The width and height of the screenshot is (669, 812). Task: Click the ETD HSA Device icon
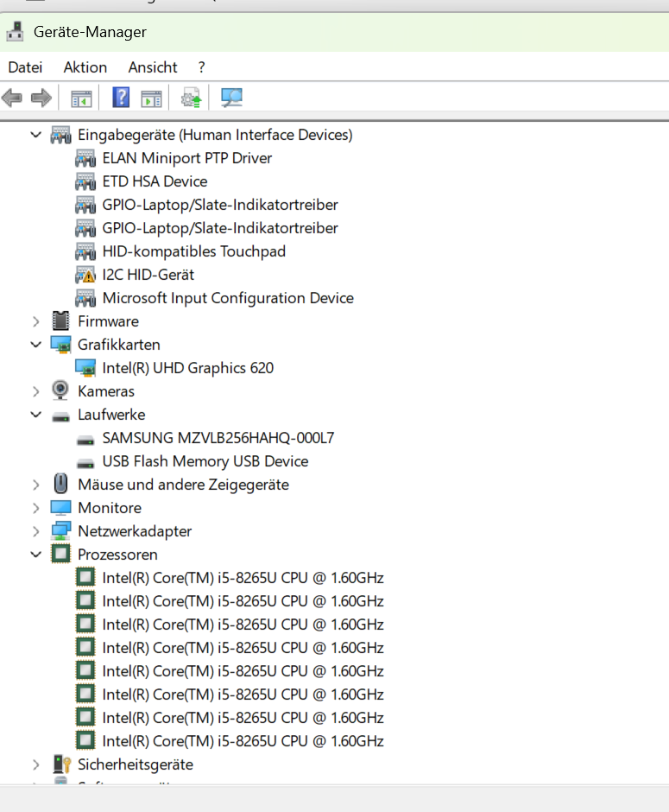(85, 181)
